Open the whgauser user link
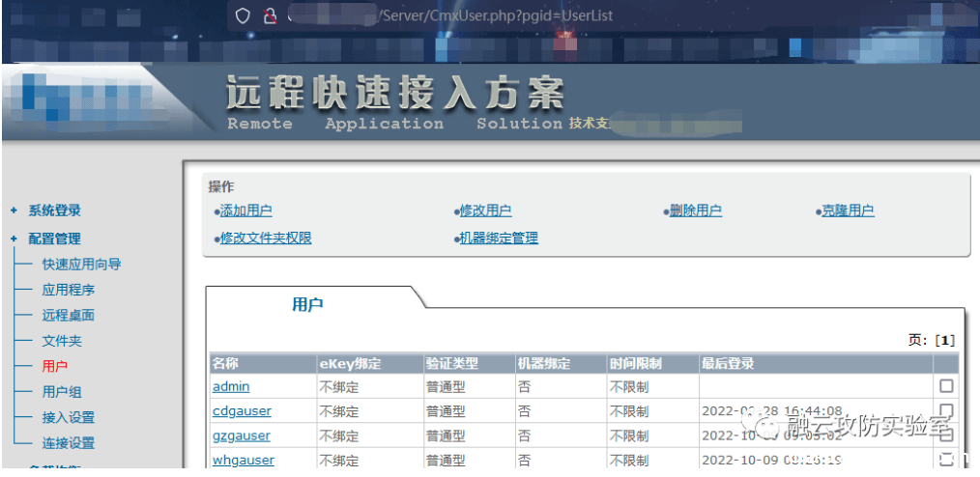The height and width of the screenshot is (477, 980). 244,461
